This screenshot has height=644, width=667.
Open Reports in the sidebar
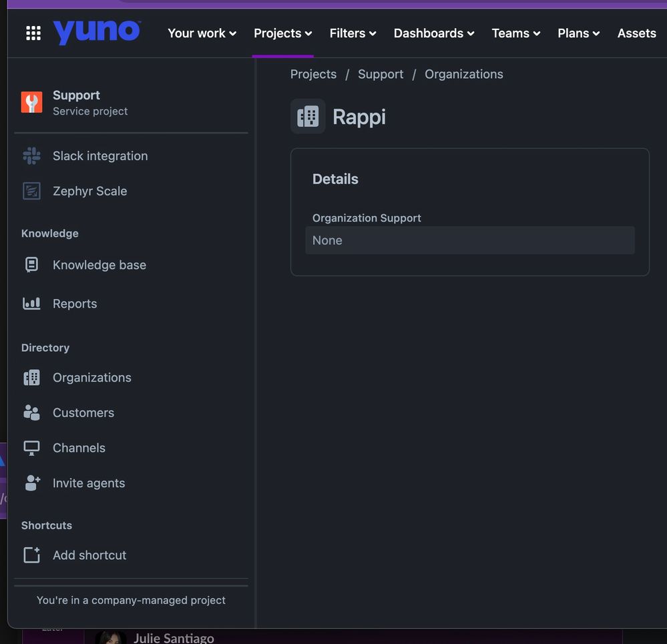[75, 304]
